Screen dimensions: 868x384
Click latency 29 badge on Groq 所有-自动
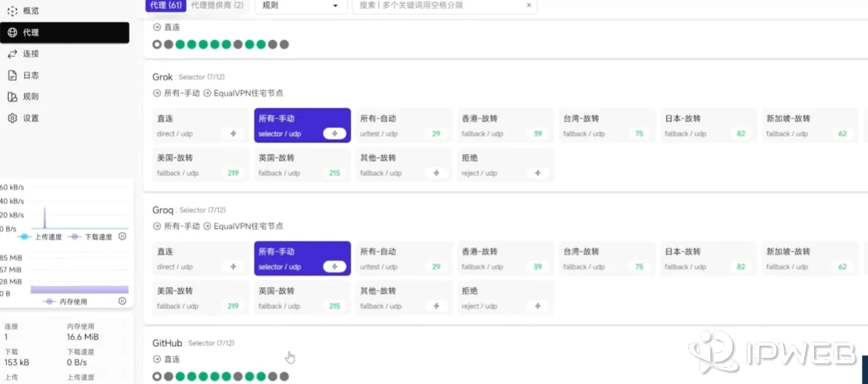[x=436, y=266]
